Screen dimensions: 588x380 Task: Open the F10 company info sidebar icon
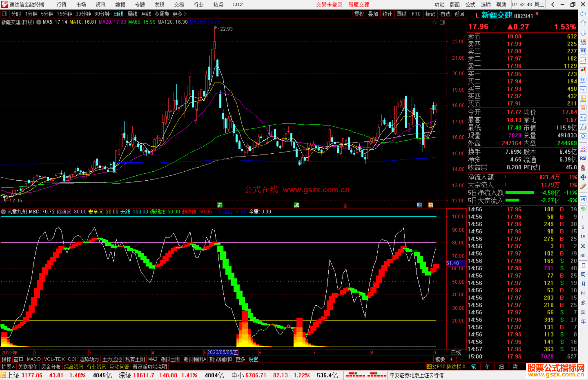click(x=583, y=90)
